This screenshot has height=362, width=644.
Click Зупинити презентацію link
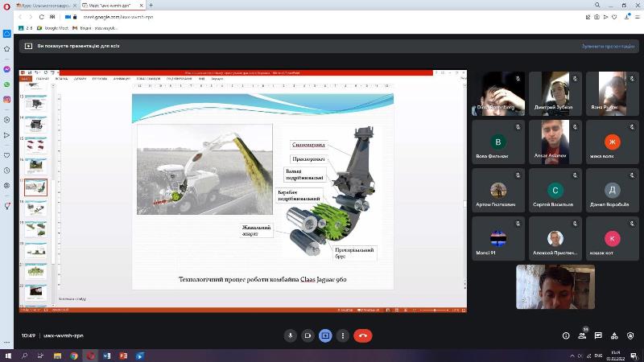tap(609, 47)
